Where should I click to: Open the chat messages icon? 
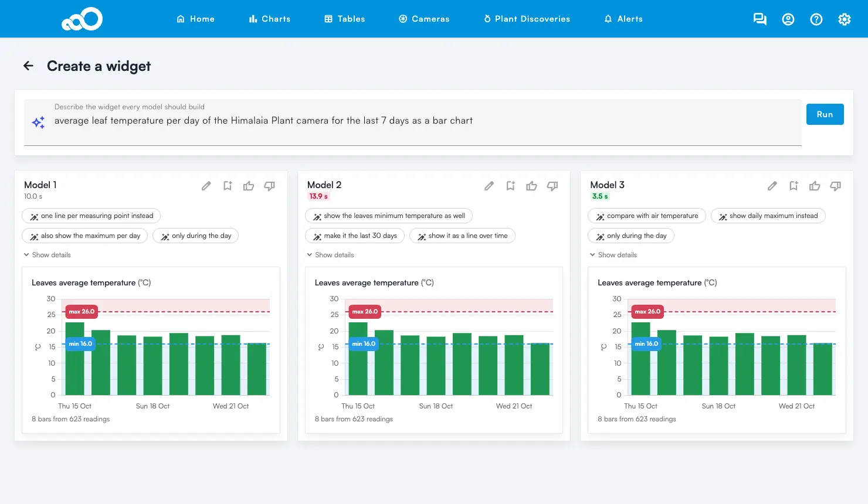coord(760,19)
